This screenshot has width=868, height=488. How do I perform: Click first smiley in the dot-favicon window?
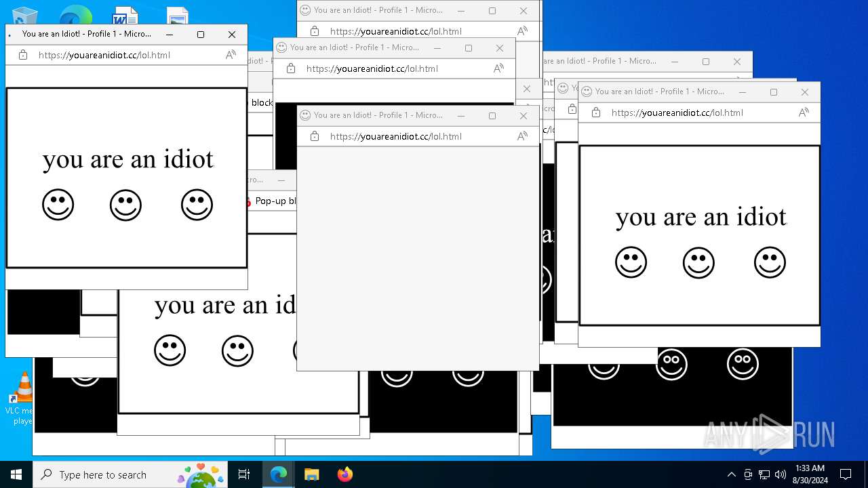click(x=58, y=205)
